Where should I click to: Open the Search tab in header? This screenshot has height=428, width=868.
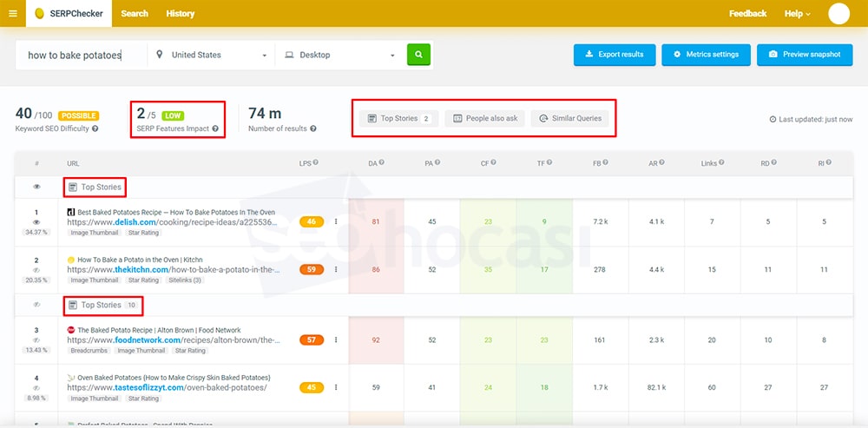point(135,13)
